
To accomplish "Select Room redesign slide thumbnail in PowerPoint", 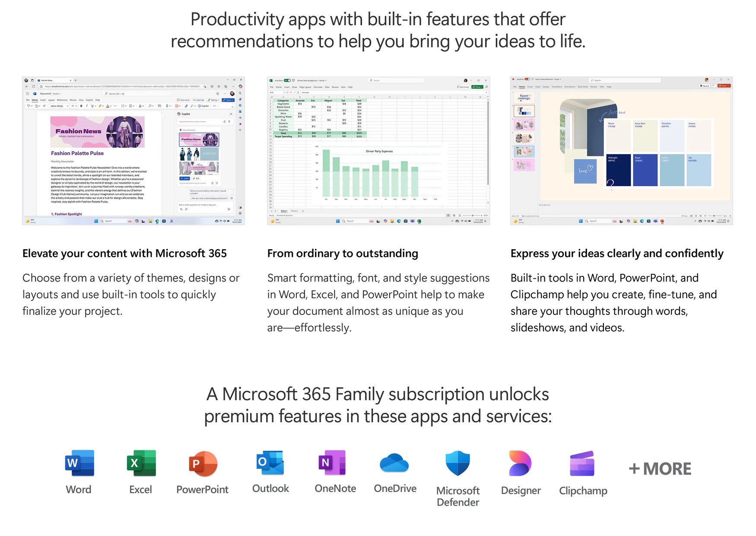I will click(x=524, y=98).
